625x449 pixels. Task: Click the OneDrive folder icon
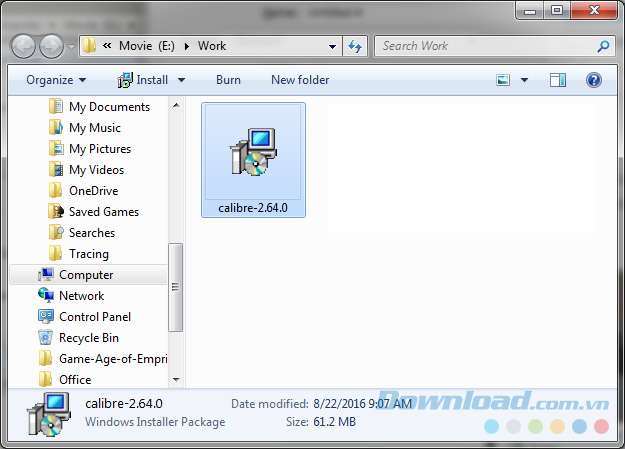tap(55, 191)
